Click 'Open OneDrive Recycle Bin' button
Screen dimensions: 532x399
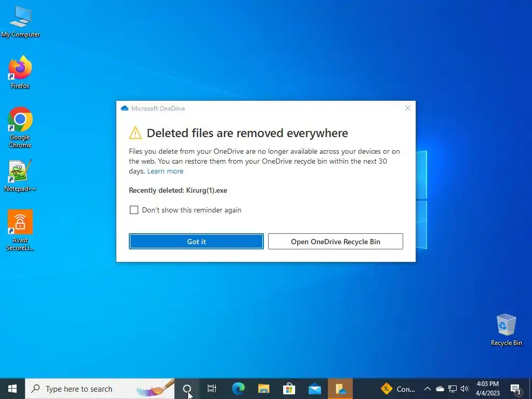335,241
